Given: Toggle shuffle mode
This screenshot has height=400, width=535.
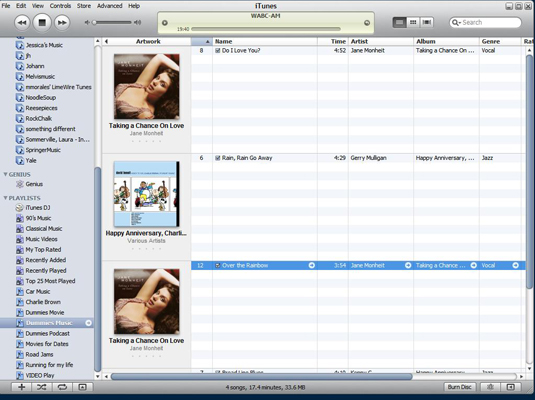Looking at the screenshot, I should 42,387.
